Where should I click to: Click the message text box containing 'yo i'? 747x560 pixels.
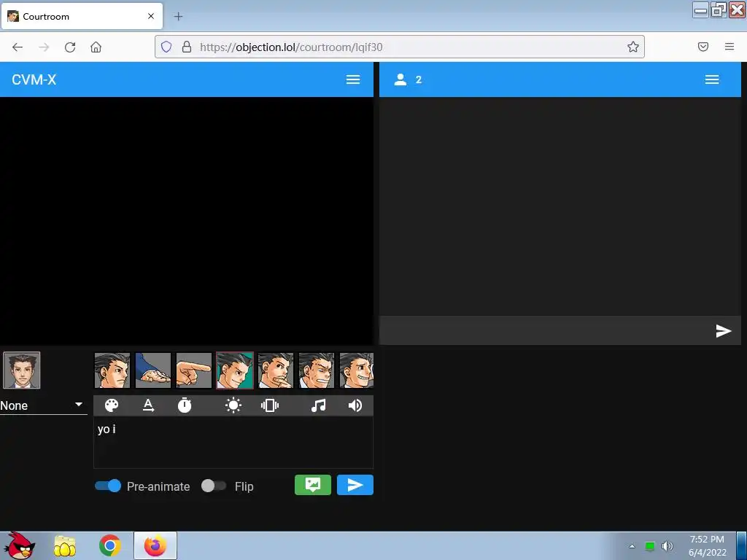[x=233, y=443]
